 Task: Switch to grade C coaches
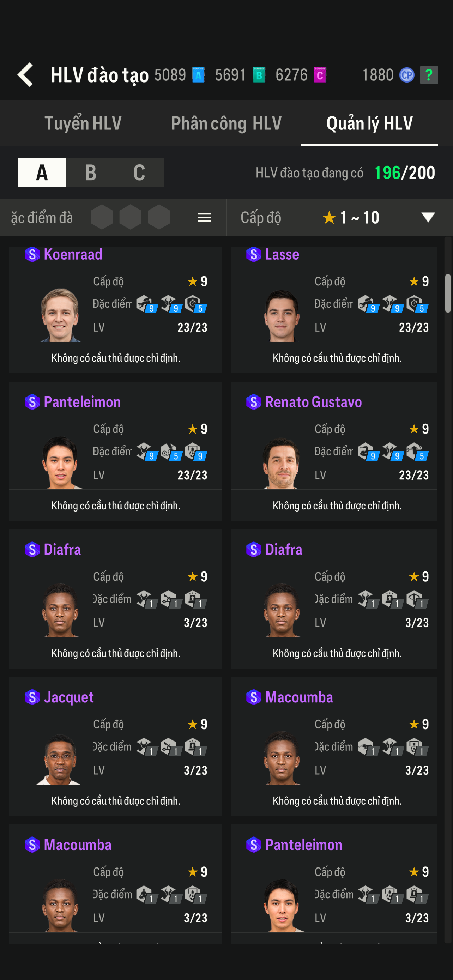tap(139, 173)
